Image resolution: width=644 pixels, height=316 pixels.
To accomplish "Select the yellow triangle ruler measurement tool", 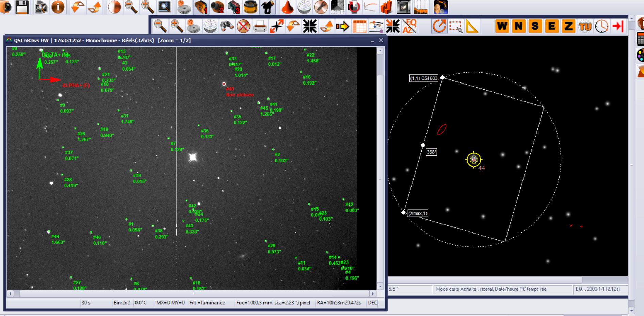I will [x=472, y=26].
